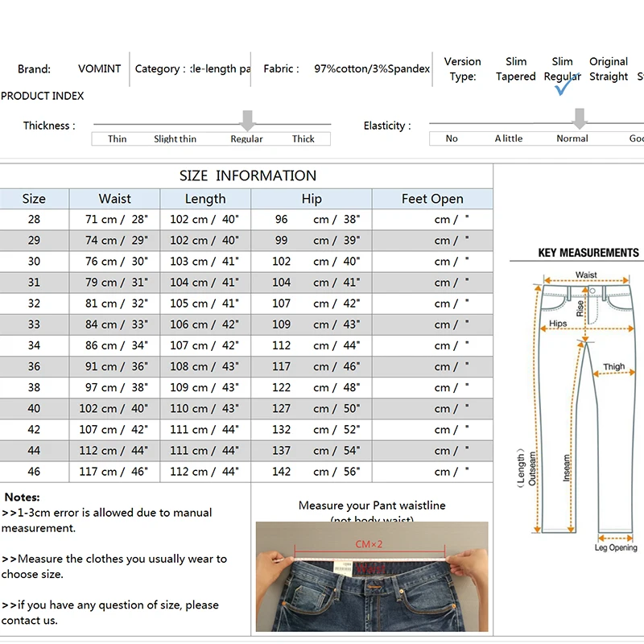
Task: Click the Leg Opening label on the diagram
Action: 616,547
